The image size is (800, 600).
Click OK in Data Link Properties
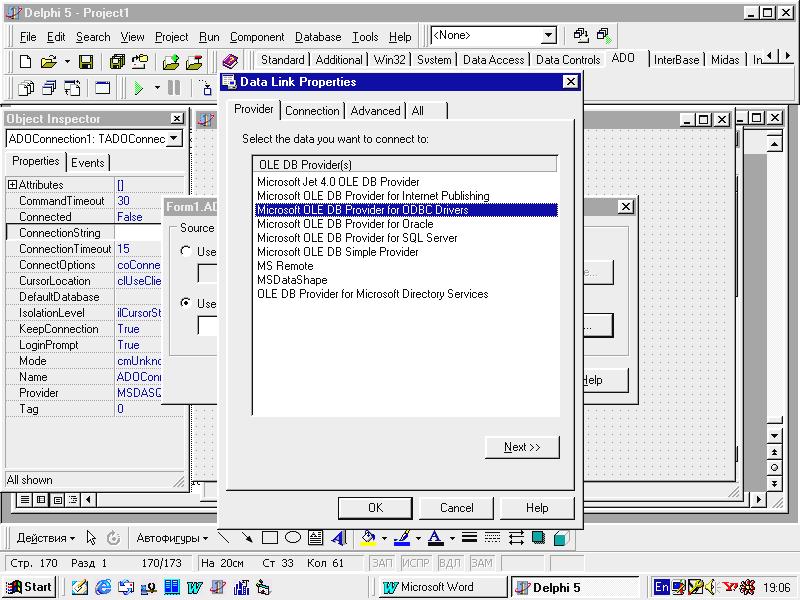coord(375,508)
